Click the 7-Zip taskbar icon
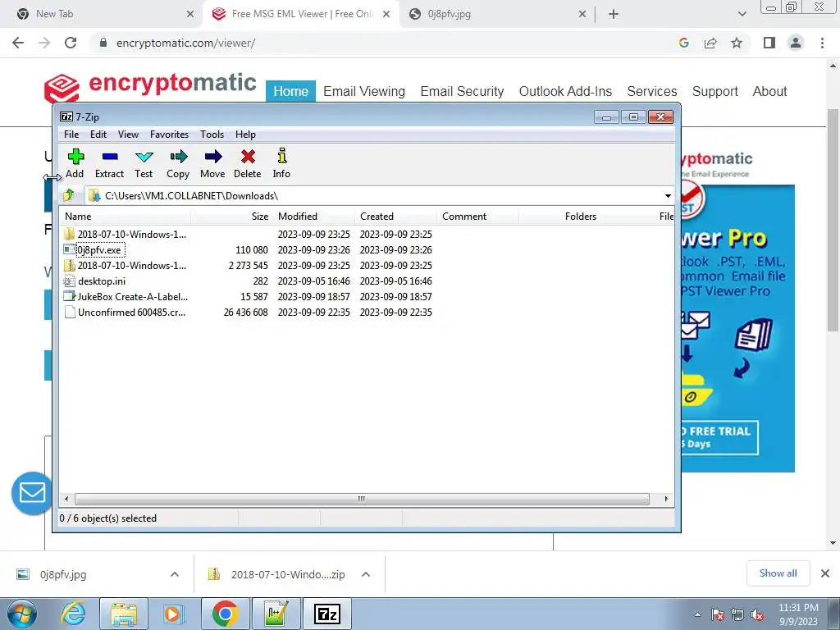Image resolution: width=840 pixels, height=630 pixels. pos(327,614)
